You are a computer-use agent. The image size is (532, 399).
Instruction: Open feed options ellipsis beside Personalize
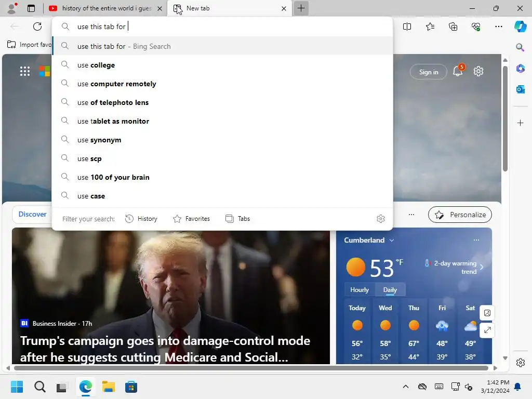(411, 215)
